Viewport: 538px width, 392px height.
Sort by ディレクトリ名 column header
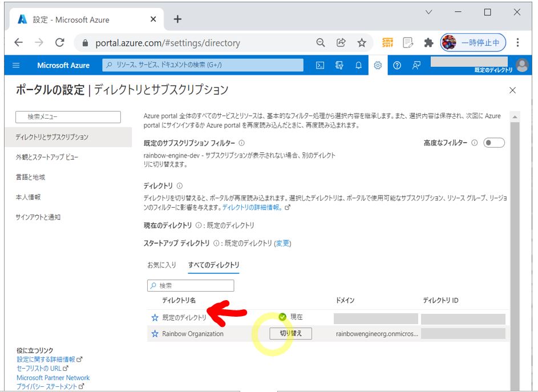(x=179, y=300)
